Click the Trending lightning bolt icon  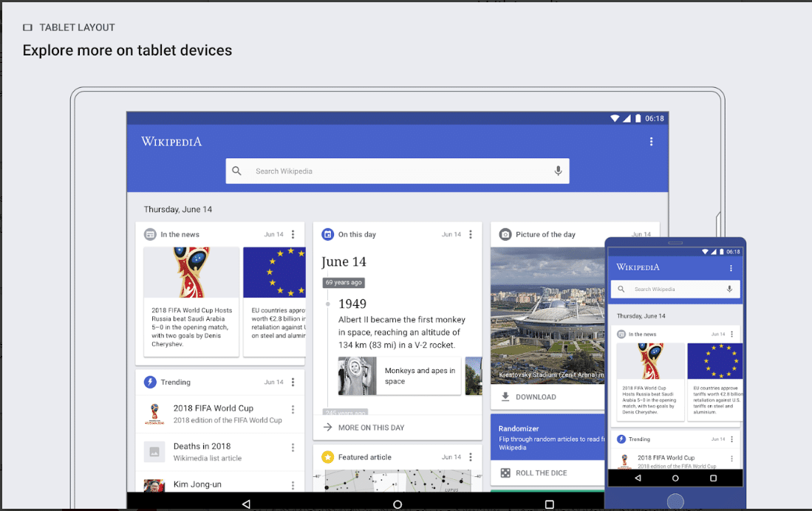[x=150, y=382]
